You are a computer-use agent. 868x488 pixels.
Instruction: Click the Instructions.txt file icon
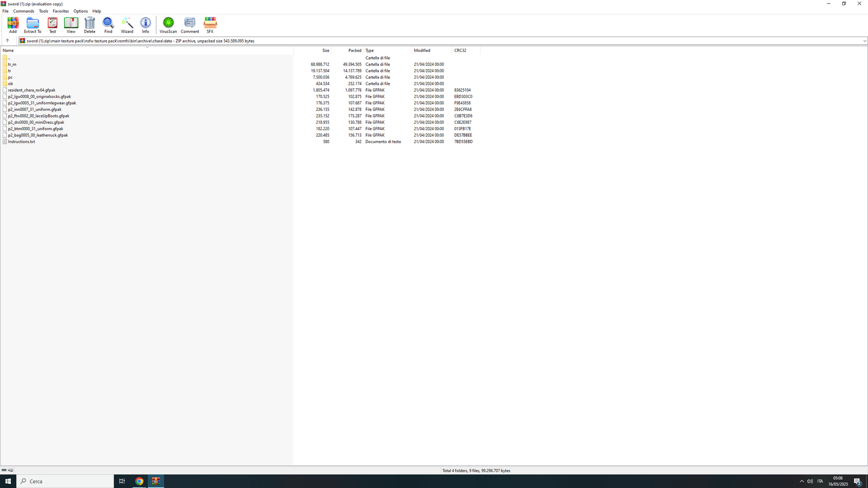click(5, 141)
